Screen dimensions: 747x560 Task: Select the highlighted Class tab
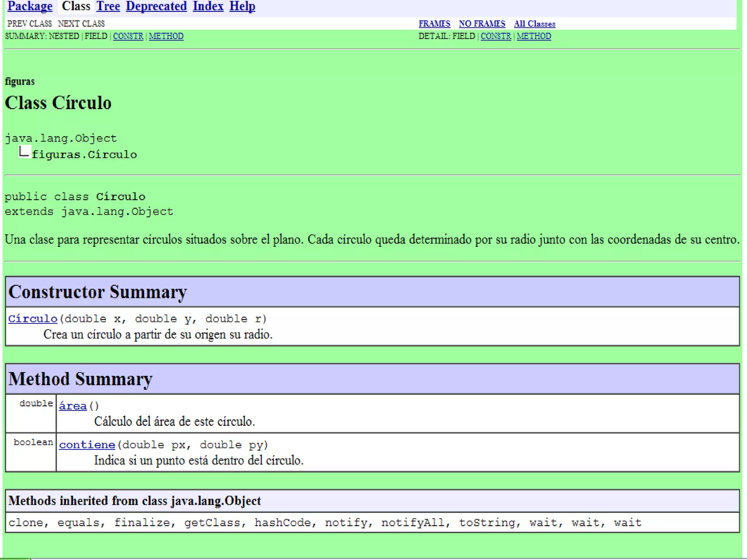(76, 6)
